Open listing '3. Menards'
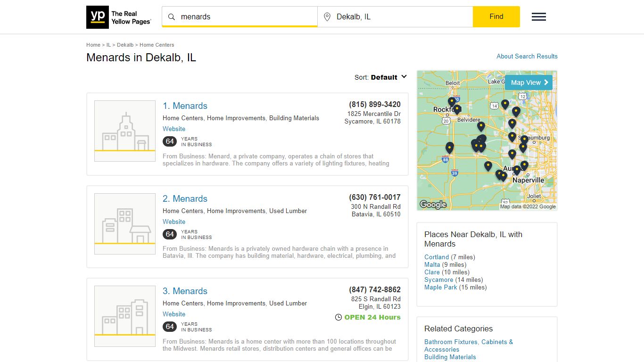644x362 pixels. [185, 291]
